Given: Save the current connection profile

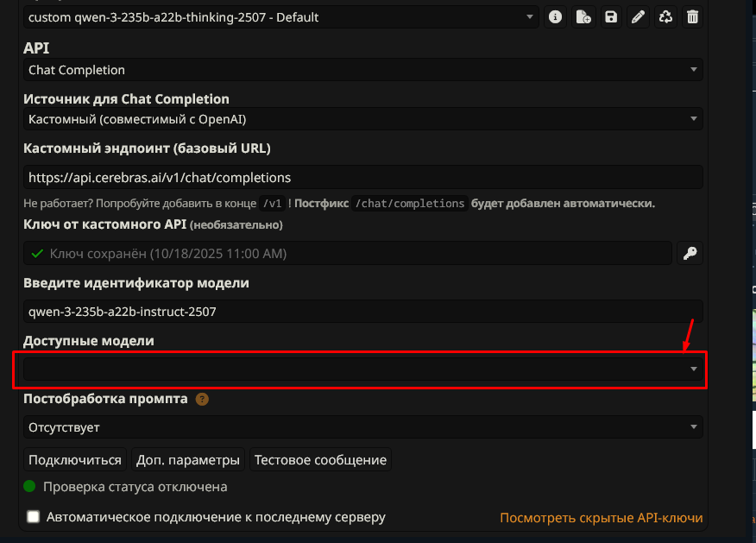Looking at the screenshot, I should (x=611, y=16).
